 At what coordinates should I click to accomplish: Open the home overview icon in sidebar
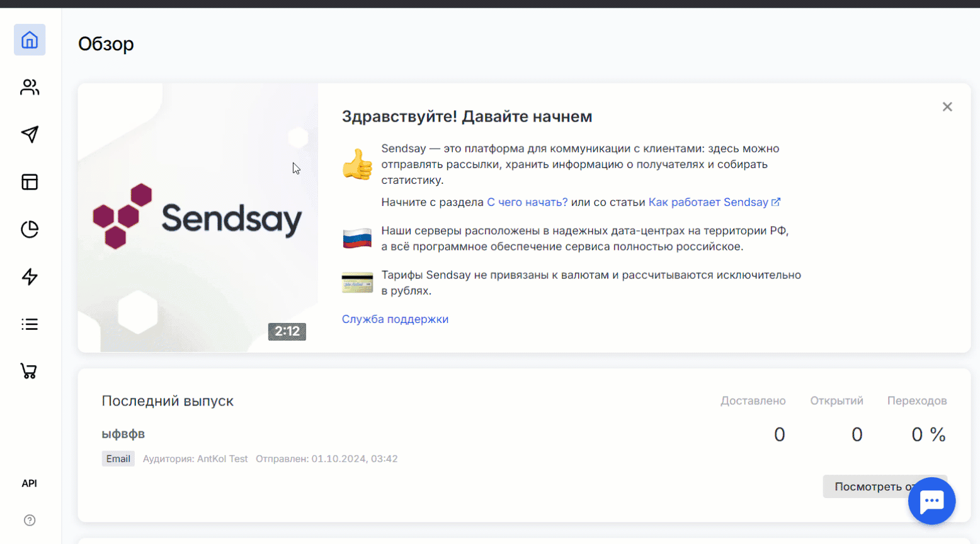30,40
